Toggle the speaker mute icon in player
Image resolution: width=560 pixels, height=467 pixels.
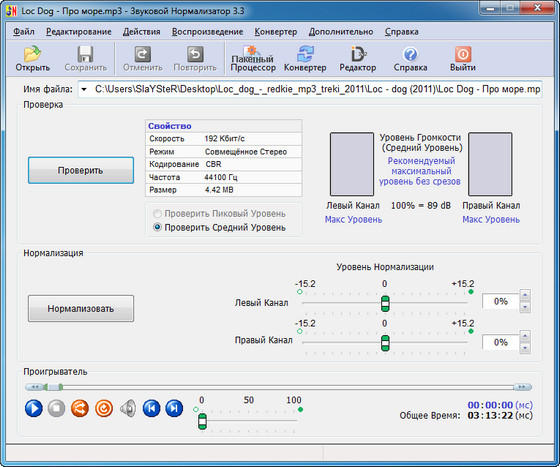pos(128,408)
